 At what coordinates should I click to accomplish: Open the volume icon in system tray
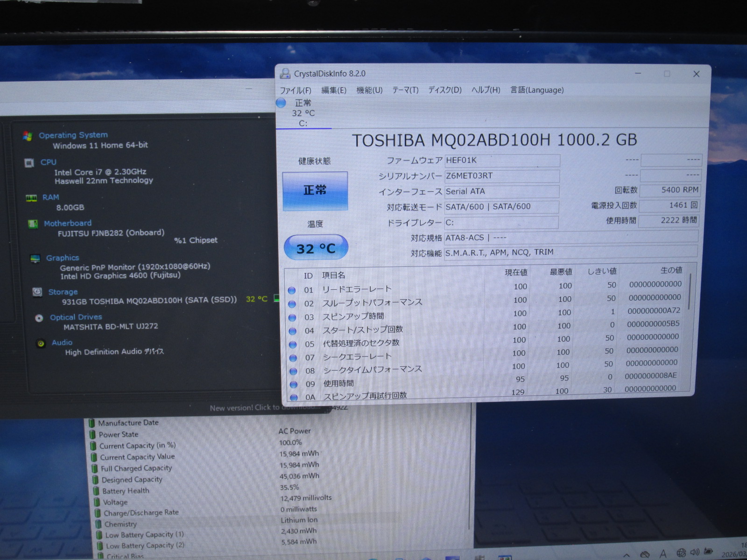pos(695,553)
